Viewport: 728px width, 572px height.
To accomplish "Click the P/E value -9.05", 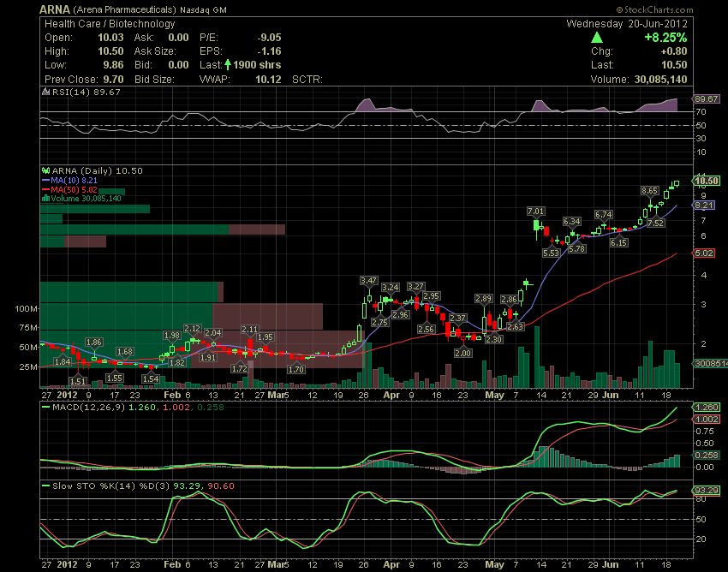I will [x=269, y=38].
